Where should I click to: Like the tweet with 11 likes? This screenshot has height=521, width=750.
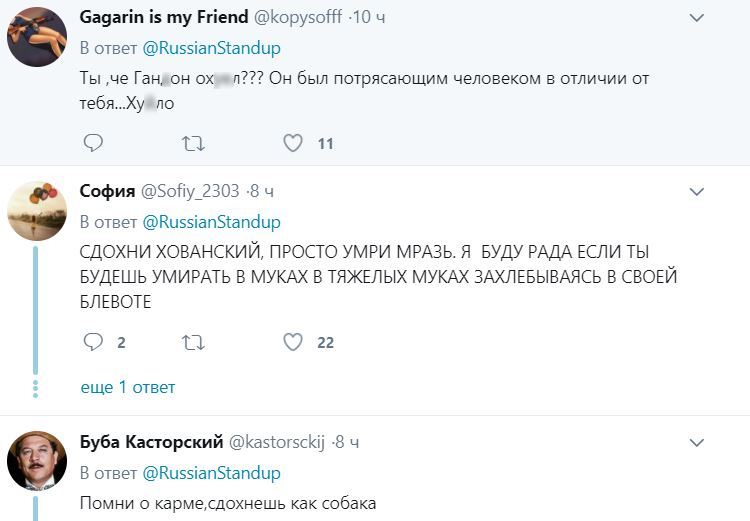coord(293,144)
